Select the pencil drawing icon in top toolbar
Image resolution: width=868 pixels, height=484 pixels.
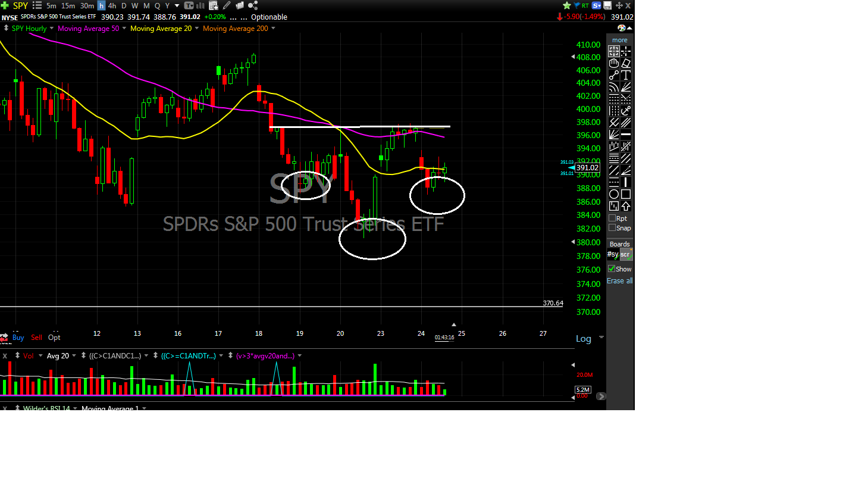point(227,5)
